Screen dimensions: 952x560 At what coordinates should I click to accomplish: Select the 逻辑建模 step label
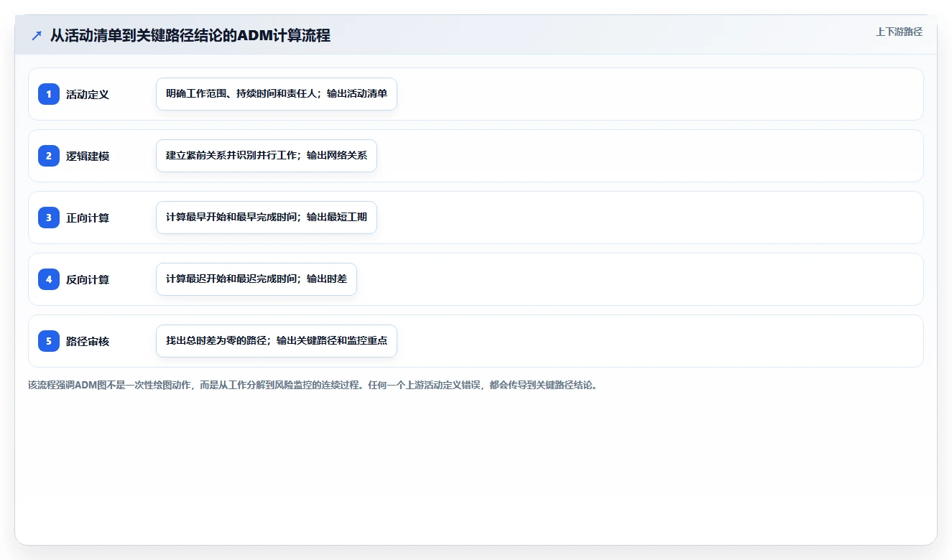point(88,156)
